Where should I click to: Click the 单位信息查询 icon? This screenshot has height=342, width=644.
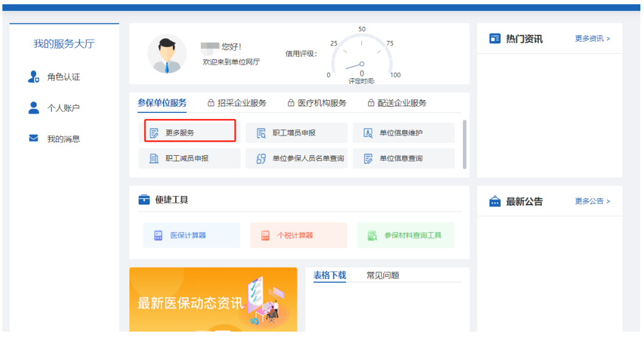[x=368, y=158]
